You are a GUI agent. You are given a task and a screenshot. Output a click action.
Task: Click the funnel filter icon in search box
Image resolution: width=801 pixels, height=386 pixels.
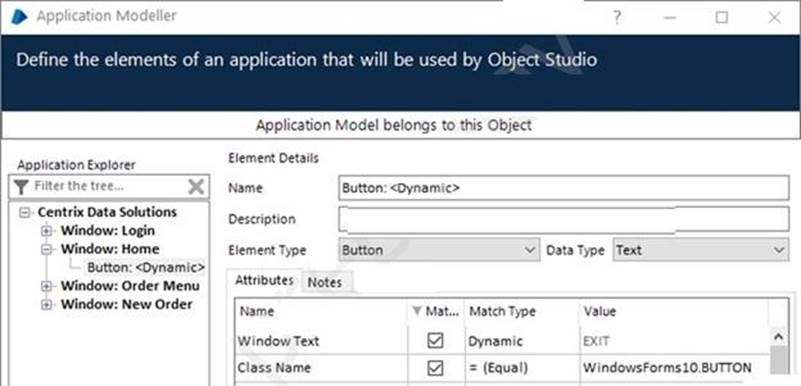pos(20,187)
